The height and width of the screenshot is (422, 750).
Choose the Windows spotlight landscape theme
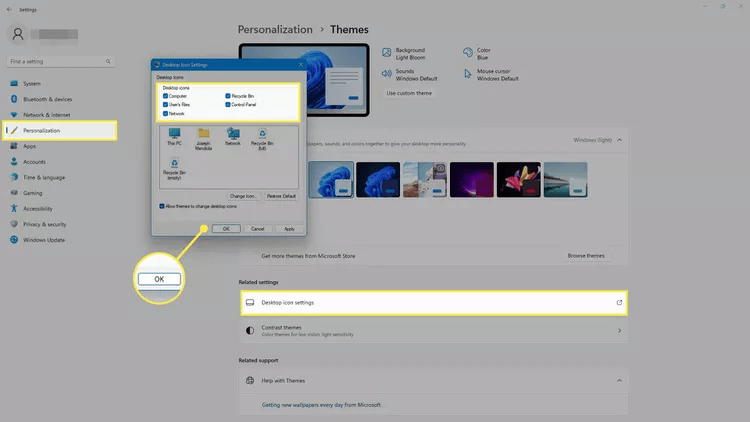(425, 179)
